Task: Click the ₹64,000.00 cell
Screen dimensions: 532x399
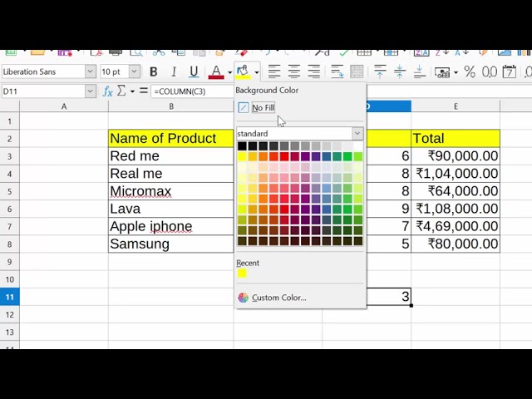Action: coord(456,191)
